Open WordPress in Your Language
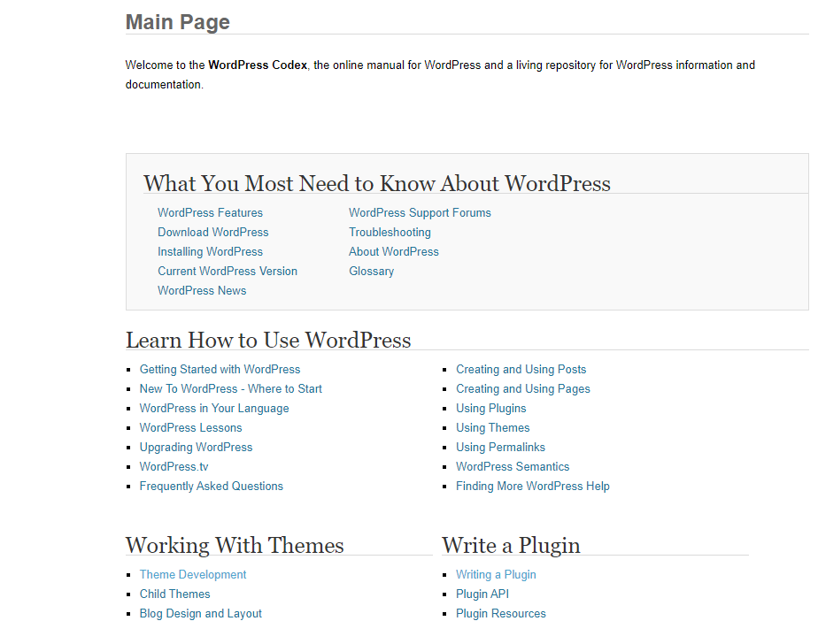The height and width of the screenshot is (644, 818). pyautogui.click(x=214, y=409)
